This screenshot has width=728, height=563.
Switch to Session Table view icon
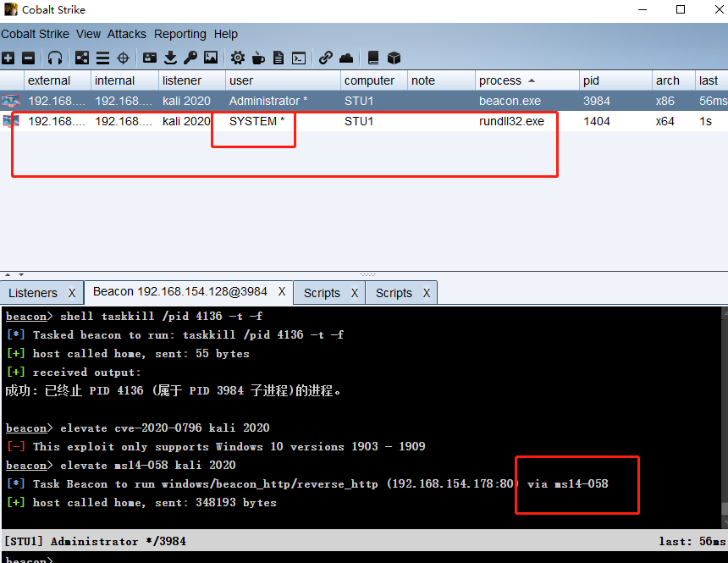102,58
